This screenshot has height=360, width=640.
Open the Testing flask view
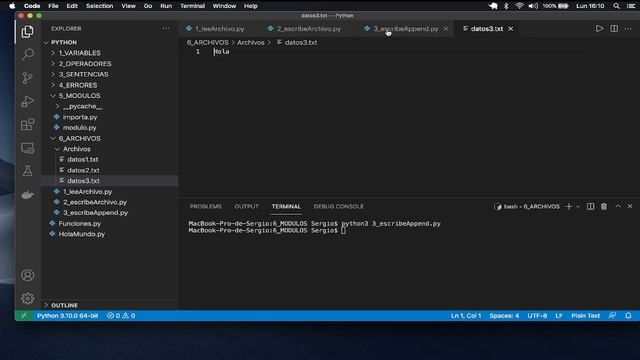[27, 171]
